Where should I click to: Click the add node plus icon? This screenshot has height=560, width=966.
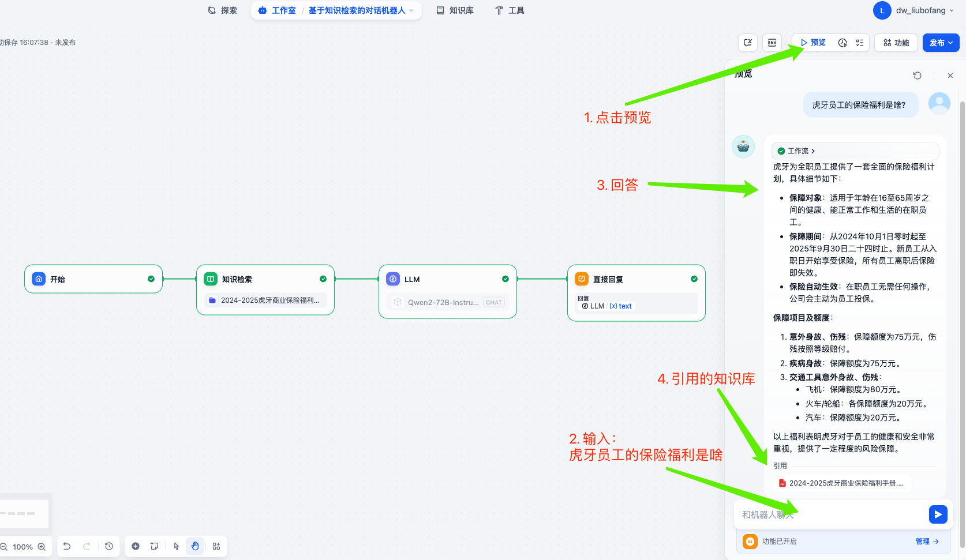click(136, 546)
